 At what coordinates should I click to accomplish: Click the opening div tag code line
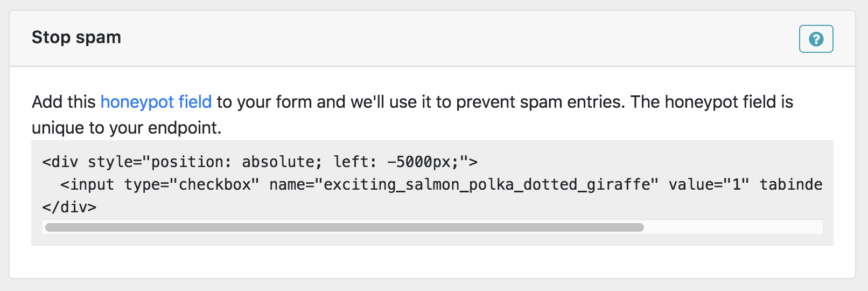point(260,162)
